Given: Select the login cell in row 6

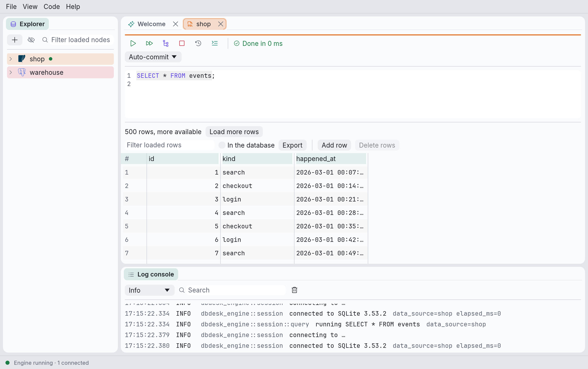Looking at the screenshot, I should 257,240.
